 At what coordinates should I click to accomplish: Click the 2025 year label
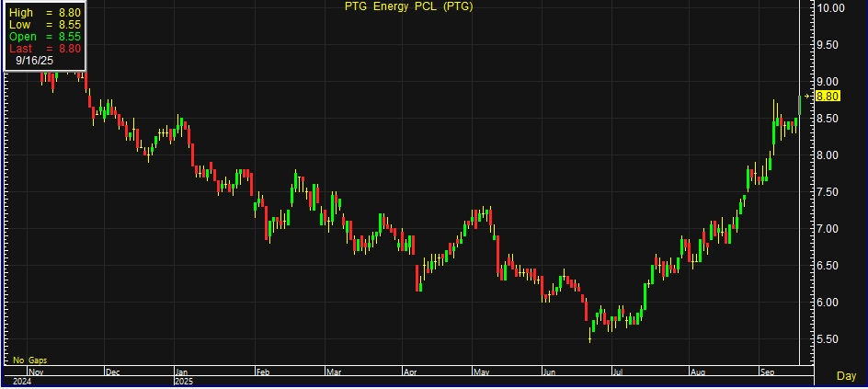185,380
